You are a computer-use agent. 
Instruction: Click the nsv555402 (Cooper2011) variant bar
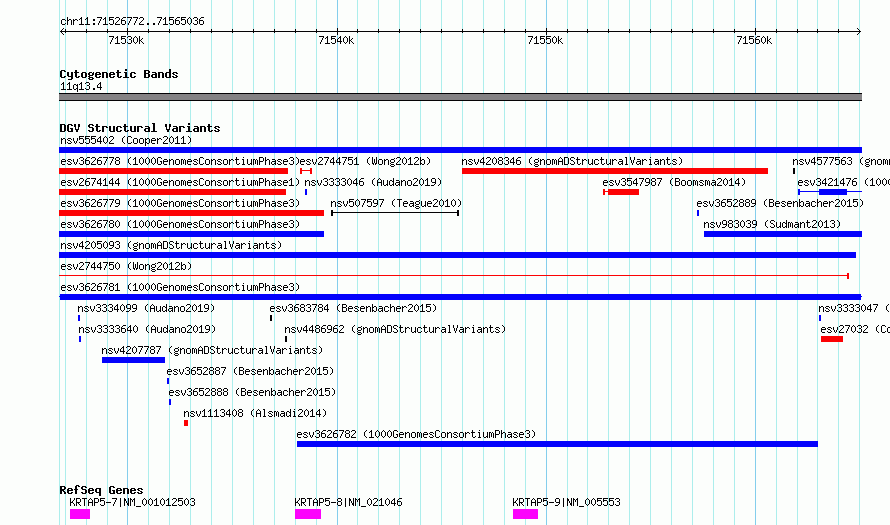(460, 150)
